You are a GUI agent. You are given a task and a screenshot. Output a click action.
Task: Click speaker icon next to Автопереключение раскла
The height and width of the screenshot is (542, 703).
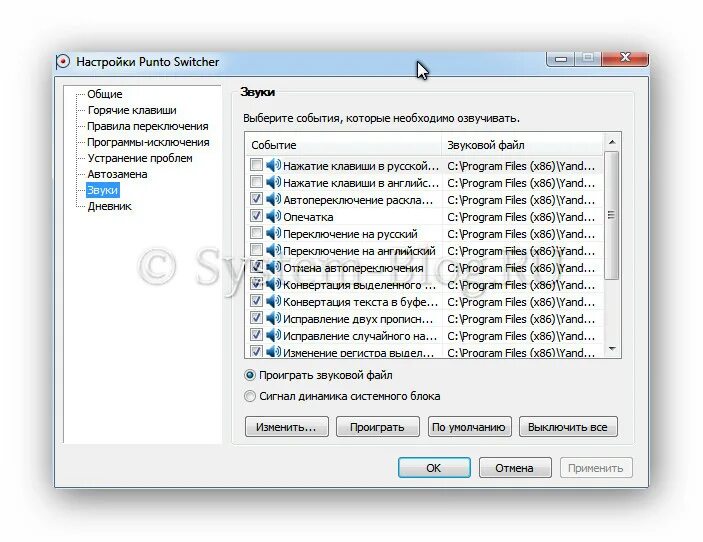273,200
